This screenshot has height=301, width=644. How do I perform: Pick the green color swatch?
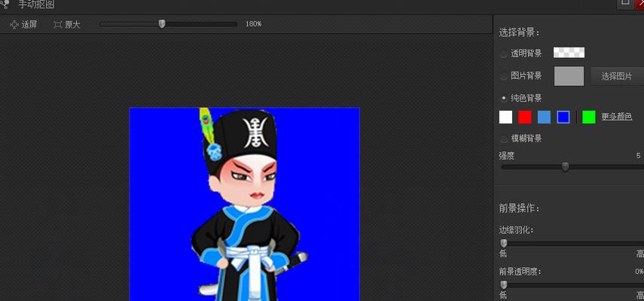click(x=588, y=117)
